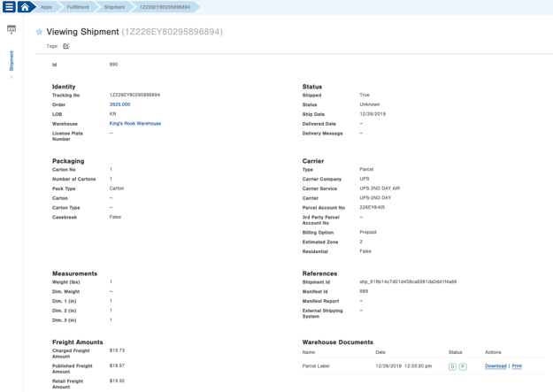Go to the home page icon
The width and height of the screenshot is (553, 392).
click(26, 6)
